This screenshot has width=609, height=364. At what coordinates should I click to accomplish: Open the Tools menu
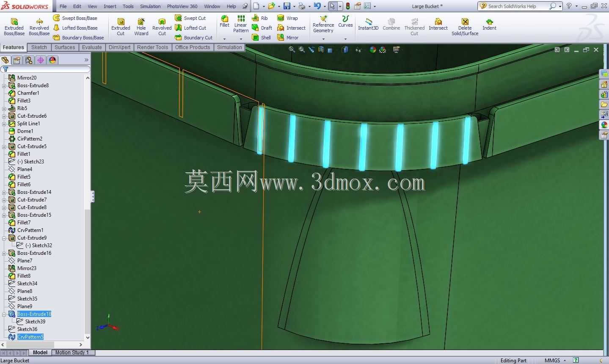(128, 6)
